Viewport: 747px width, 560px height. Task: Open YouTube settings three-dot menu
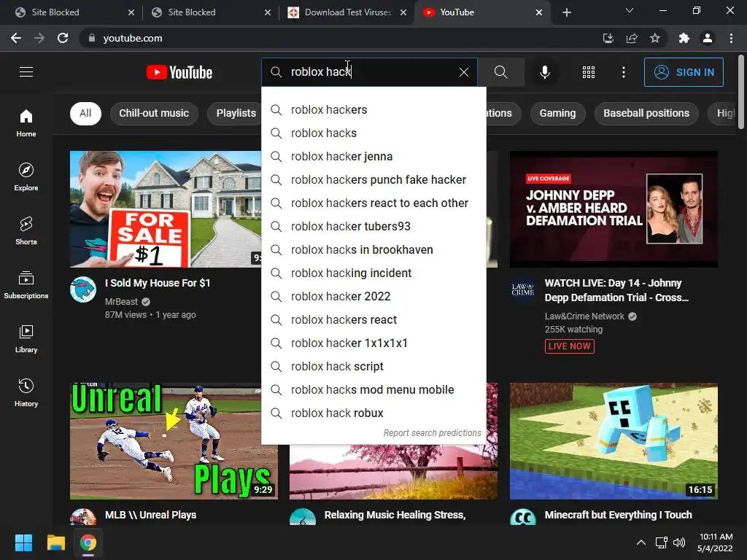(624, 72)
